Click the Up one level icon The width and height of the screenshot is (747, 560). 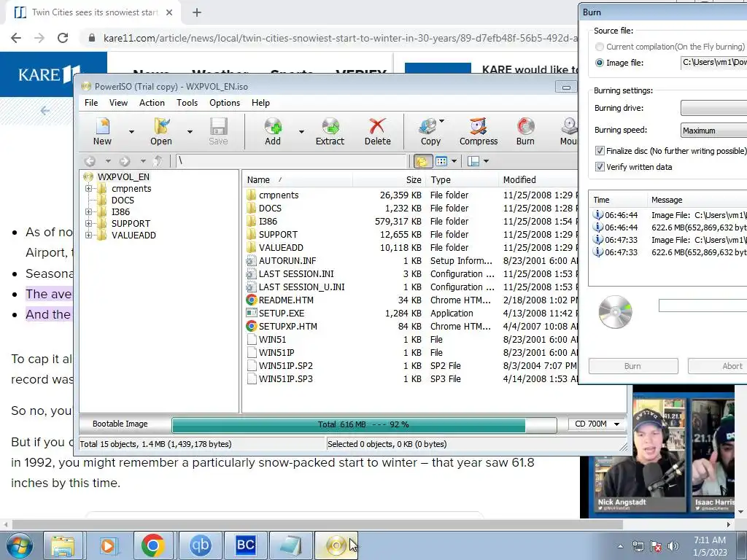tap(158, 161)
